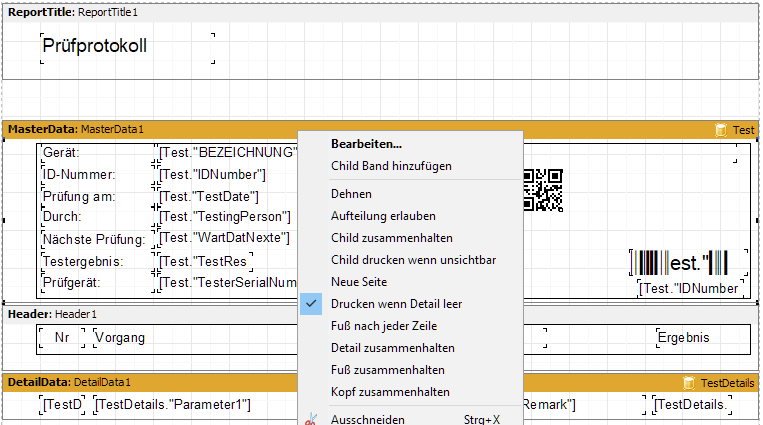Screen dimensions: 763x425
Task: Select the 'Vorgang' header text object
Action: [x=120, y=338]
